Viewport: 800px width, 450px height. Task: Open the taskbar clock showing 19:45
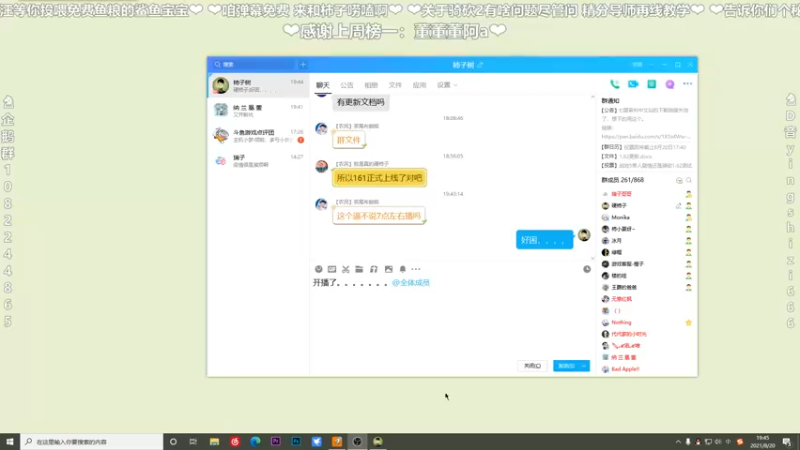[762, 442]
